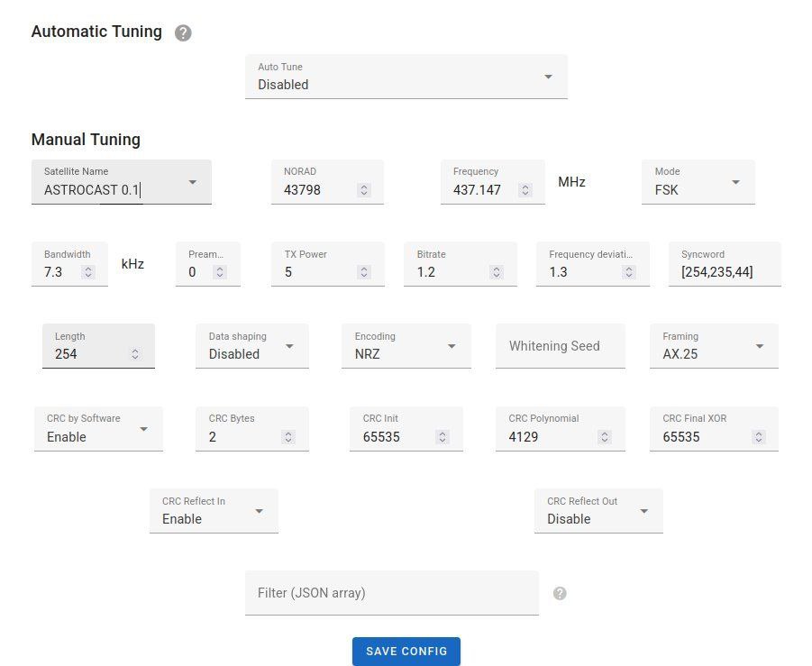Screen dimensions: 812x666
Task: Click the CRC Final XOR stepper arrows
Action: 759,436
